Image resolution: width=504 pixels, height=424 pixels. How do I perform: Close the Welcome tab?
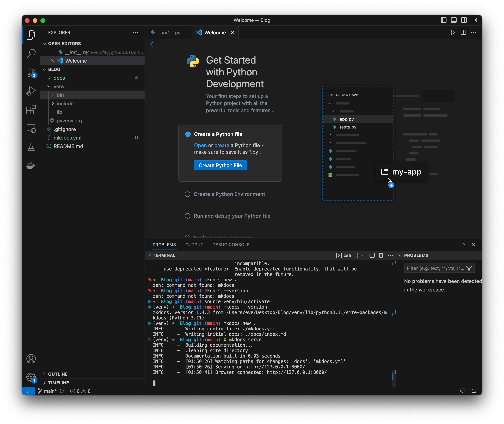(233, 32)
